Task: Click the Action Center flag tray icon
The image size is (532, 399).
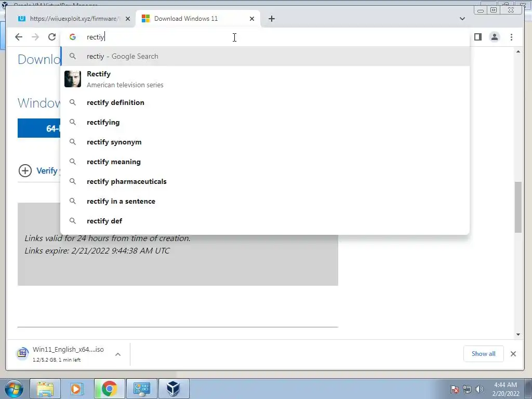Action: [455, 389]
